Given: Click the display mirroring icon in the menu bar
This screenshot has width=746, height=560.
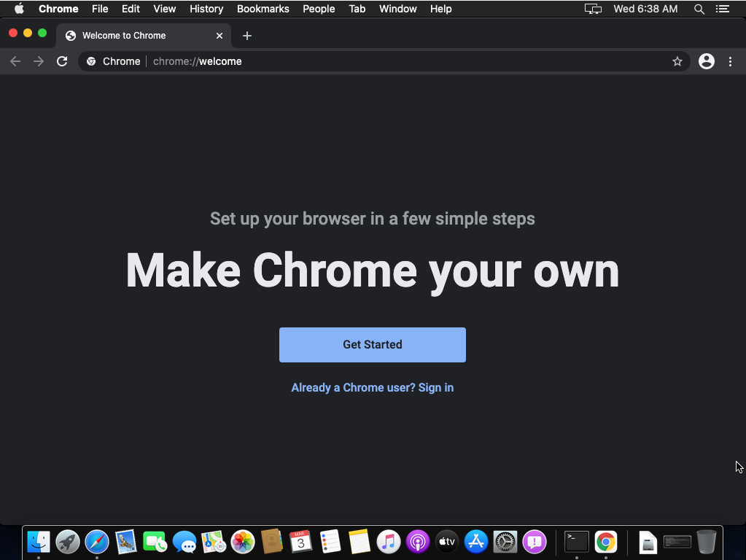Looking at the screenshot, I should 593,9.
